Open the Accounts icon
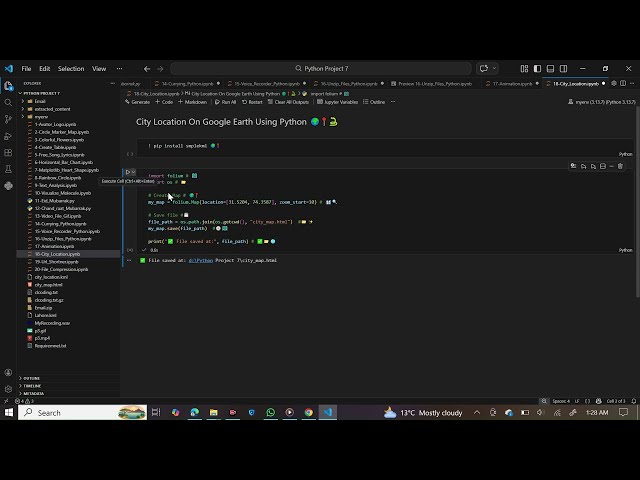 8,373
